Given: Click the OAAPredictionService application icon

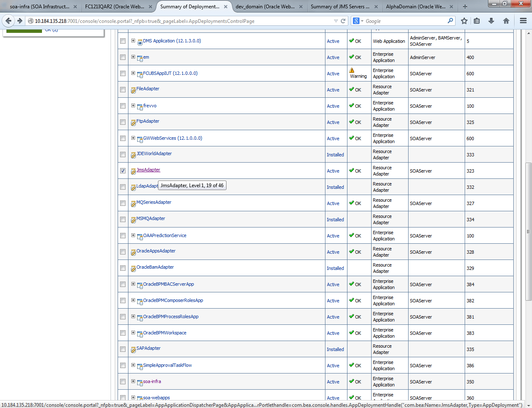Looking at the screenshot, I should click(x=140, y=237).
